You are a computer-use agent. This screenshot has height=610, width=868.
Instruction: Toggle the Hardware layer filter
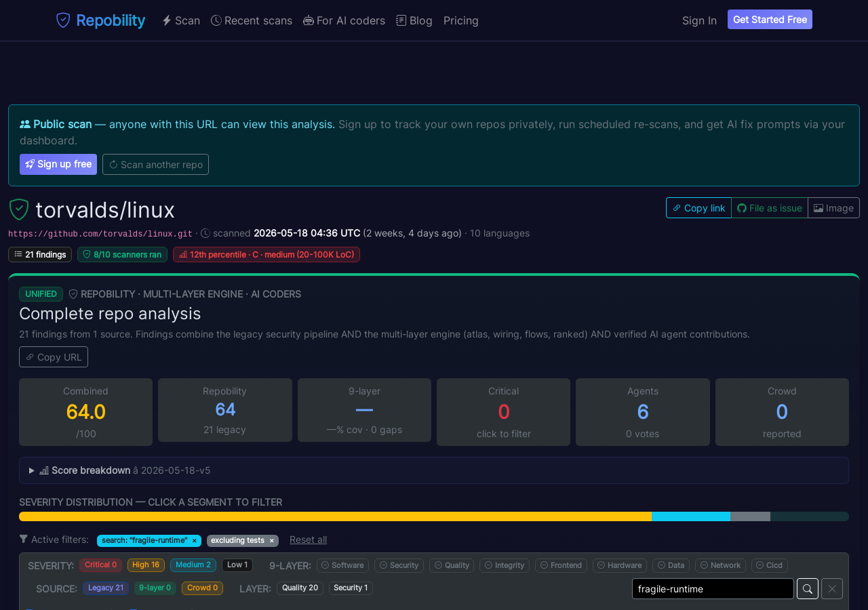[620, 565]
